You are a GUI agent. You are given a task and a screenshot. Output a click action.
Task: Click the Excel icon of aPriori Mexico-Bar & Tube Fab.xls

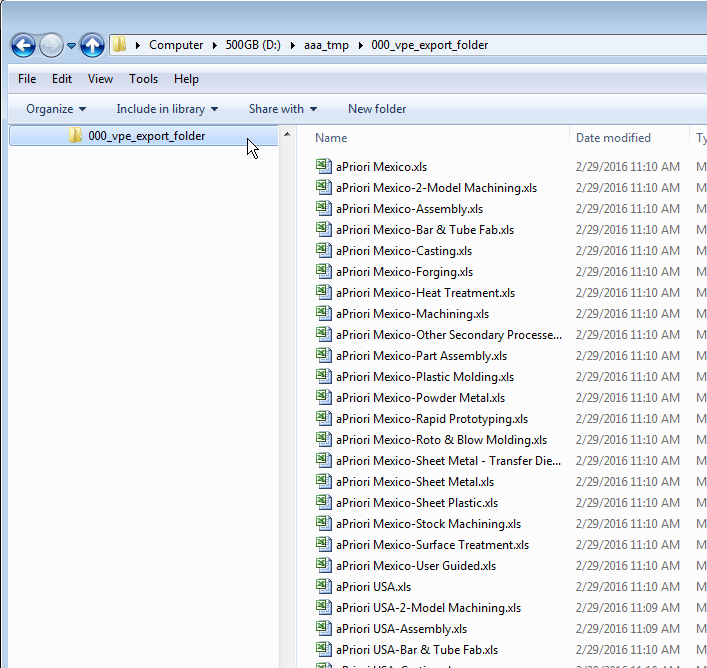click(323, 229)
